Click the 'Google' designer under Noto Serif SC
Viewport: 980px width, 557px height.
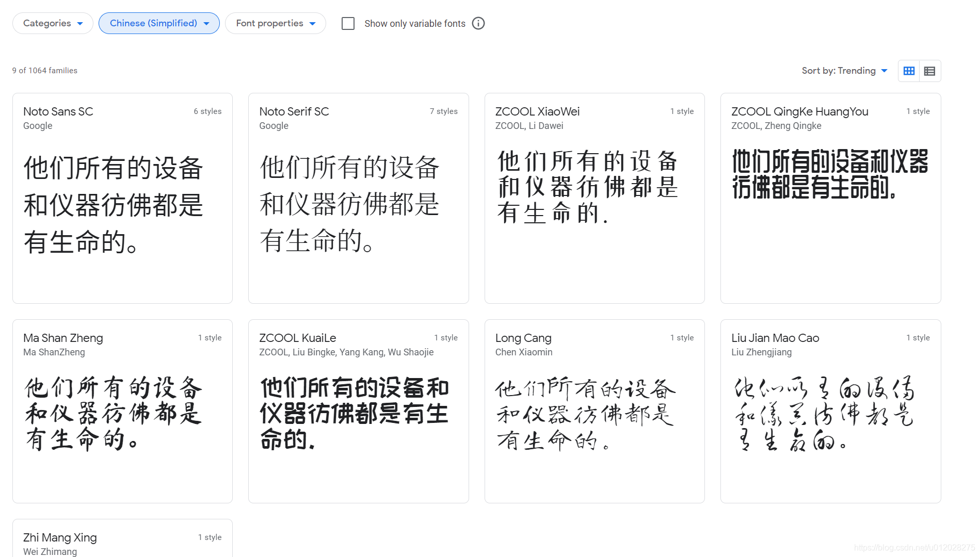[x=274, y=126]
